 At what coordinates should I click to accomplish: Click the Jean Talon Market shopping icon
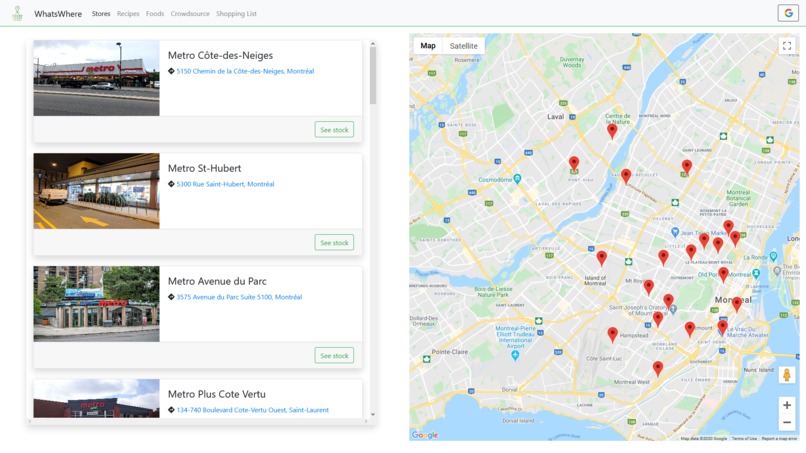[675, 232]
